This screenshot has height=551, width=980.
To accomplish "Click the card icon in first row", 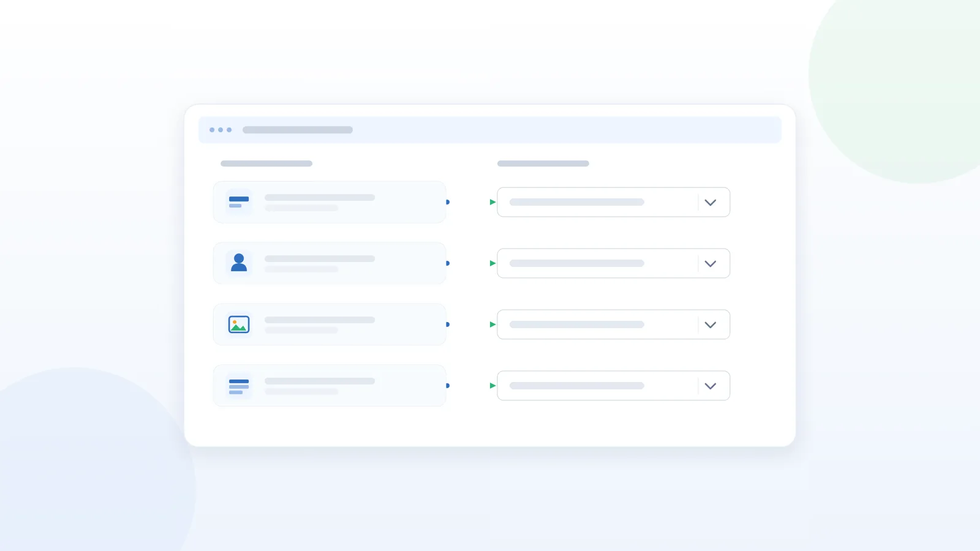I will (239, 202).
